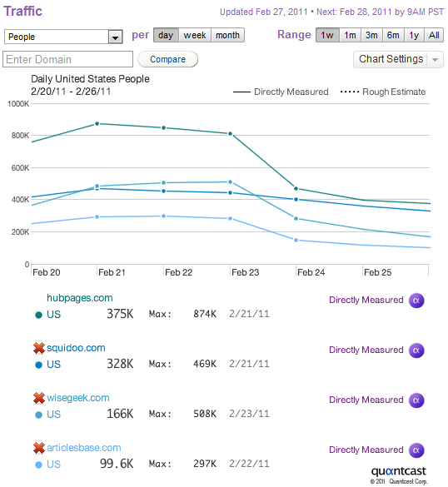The width and height of the screenshot is (448, 487).
Task: Select the wisegeek.com US color dot
Action: (x=38, y=415)
